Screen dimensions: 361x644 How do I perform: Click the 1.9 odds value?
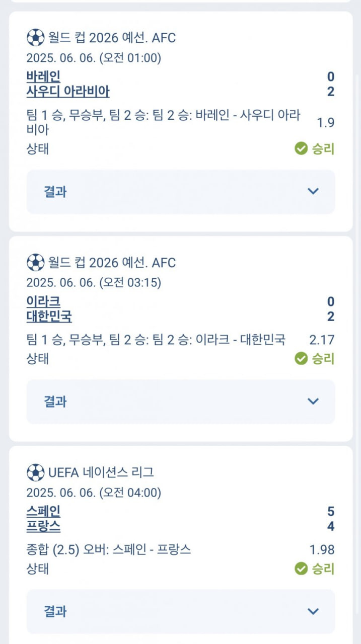pos(325,122)
